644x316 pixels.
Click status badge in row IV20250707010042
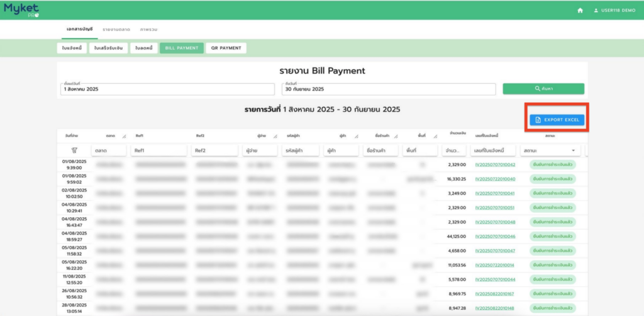pos(553,165)
